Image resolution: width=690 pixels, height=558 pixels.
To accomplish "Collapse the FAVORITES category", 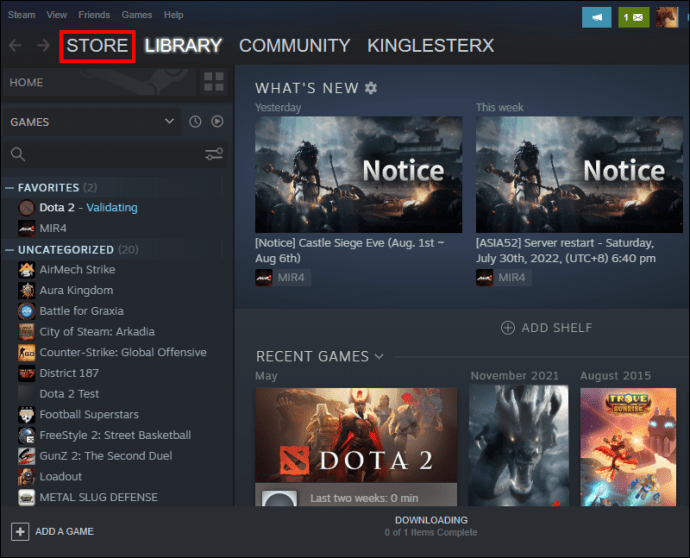I will point(9,188).
